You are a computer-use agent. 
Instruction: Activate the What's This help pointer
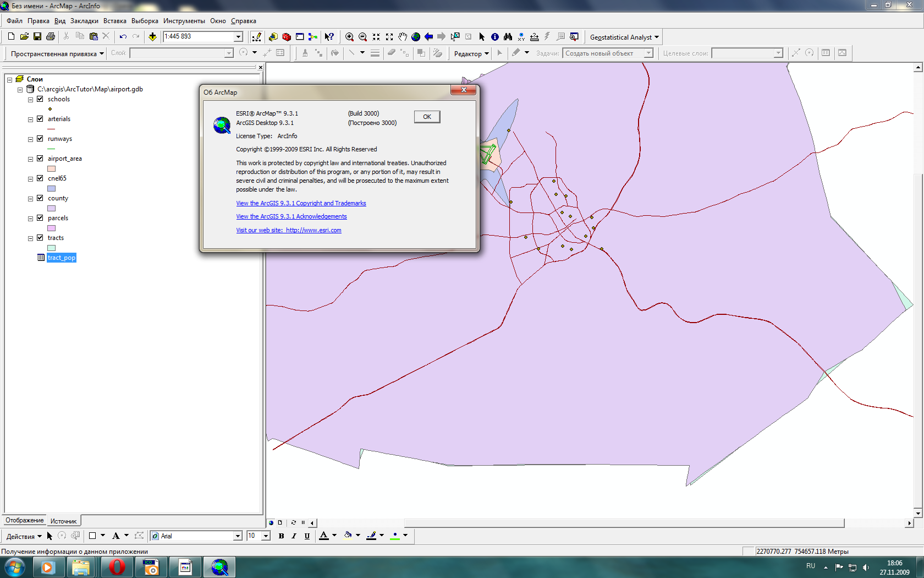[x=329, y=36]
